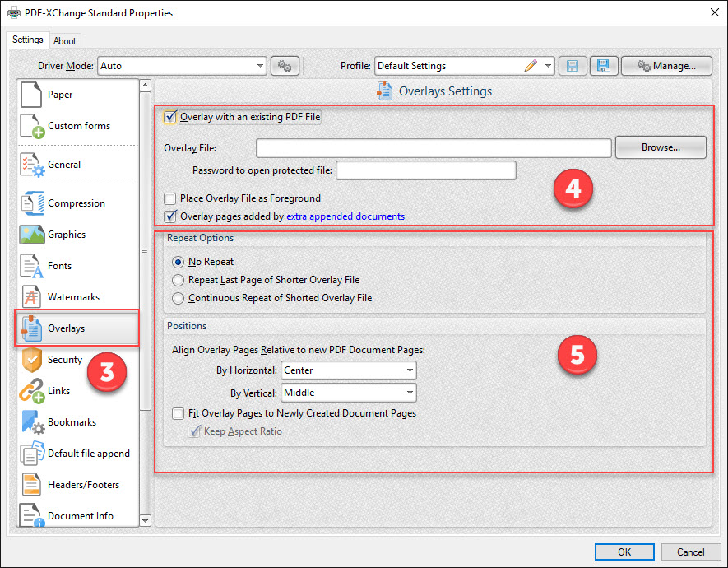Open the Graphics category icon
The height and width of the screenshot is (568, 728).
tap(32, 235)
